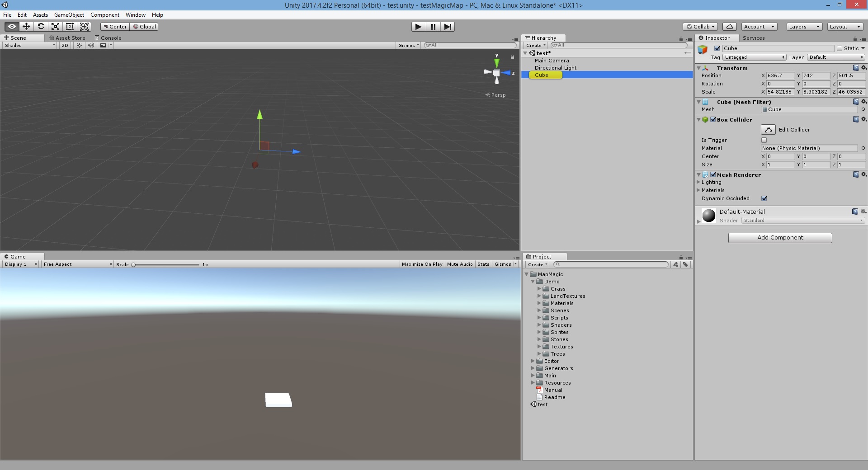868x470 pixels.
Task: Click the scene orientation gizmo cube
Action: (x=496, y=73)
